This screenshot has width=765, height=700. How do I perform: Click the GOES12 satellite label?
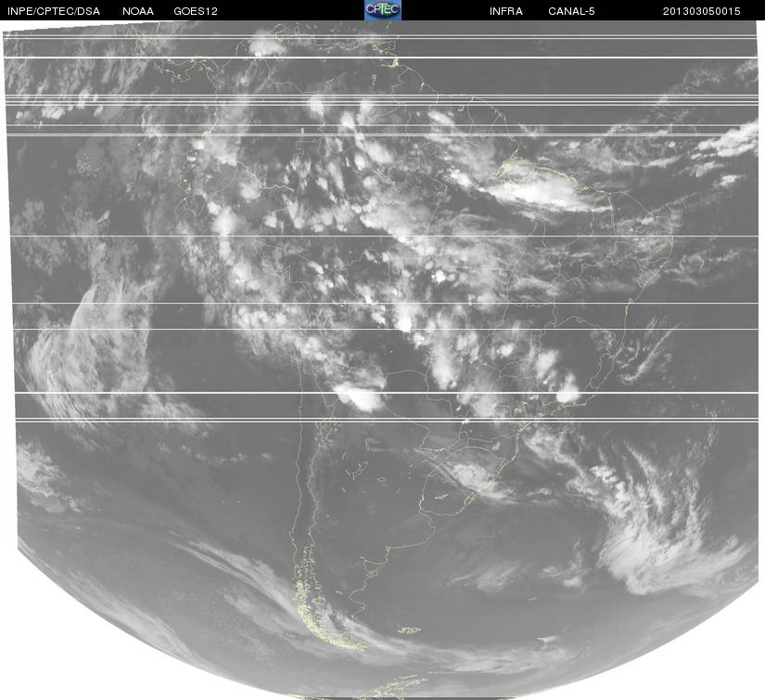(x=196, y=11)
